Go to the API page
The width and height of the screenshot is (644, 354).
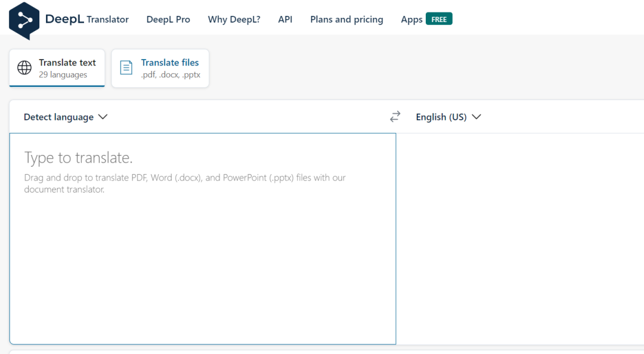pos(285,19)
